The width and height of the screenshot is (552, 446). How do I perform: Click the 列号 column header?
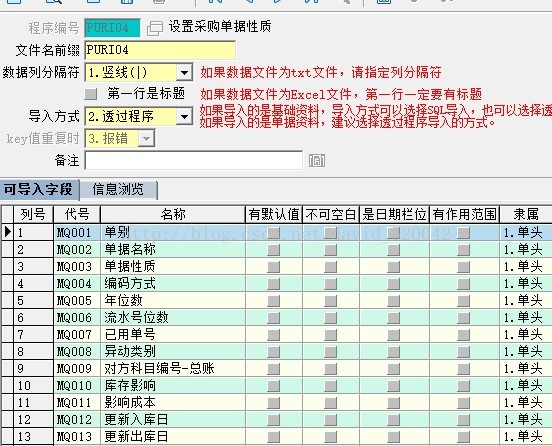[x=33, y=214]
